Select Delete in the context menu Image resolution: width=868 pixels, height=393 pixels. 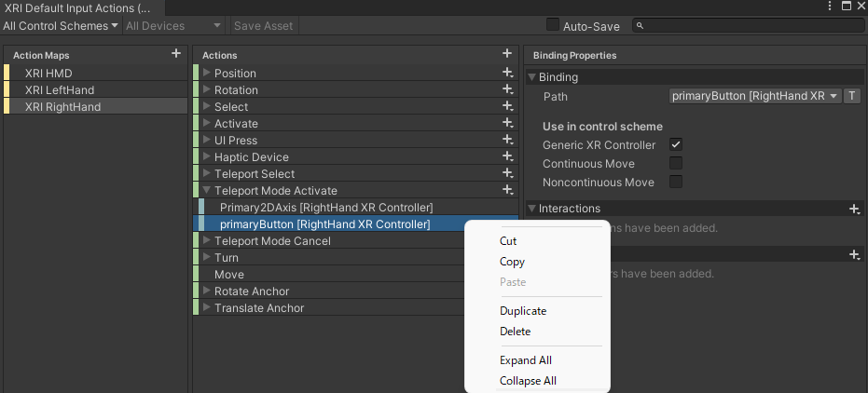pyautogui.click(x=516, y=332)
